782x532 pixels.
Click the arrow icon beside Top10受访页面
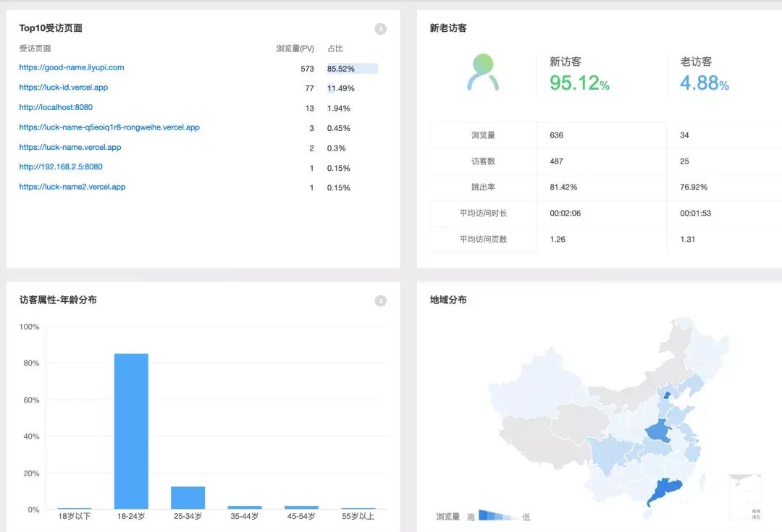380,29
